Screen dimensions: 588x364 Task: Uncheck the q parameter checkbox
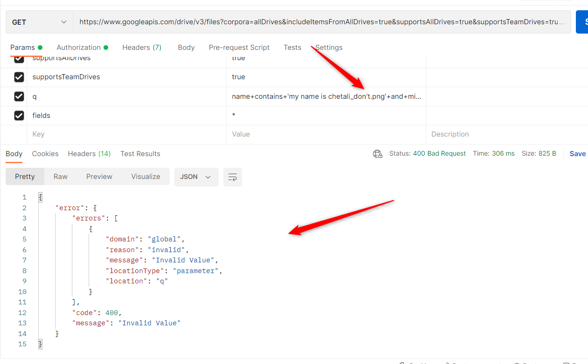coord(19,96)
